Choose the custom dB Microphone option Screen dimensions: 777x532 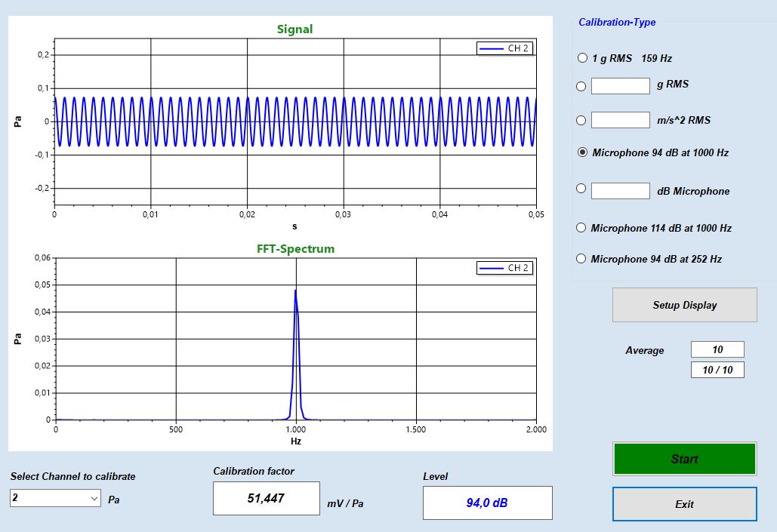click(x=581, y=188)
